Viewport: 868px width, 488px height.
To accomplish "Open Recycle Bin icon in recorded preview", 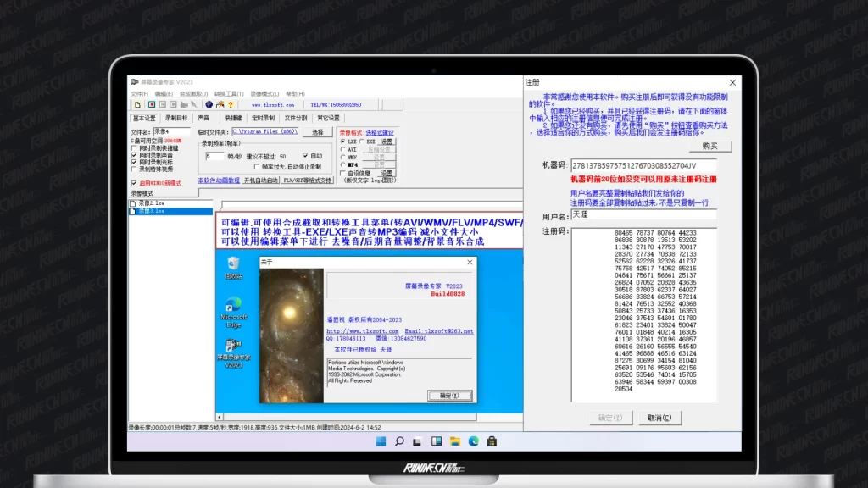I will click(x=233, y=265).
